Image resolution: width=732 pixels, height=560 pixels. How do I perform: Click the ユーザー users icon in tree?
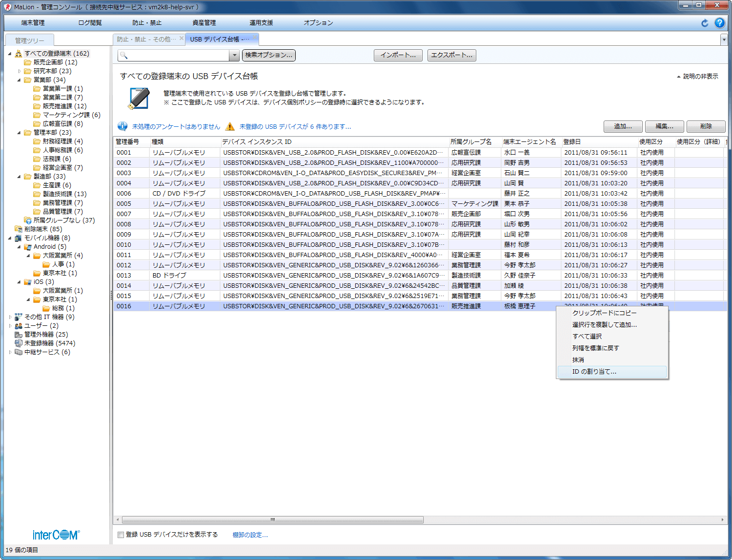19,326
